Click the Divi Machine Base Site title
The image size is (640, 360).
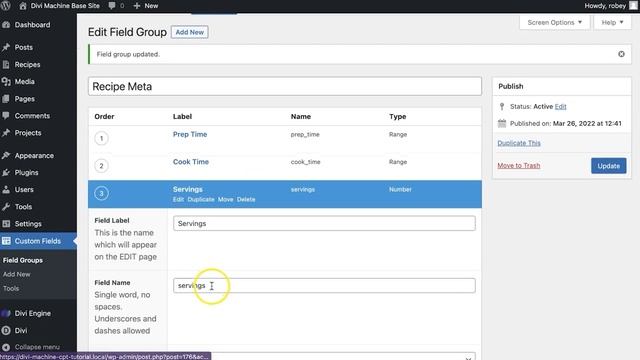(x=65, y=6)
